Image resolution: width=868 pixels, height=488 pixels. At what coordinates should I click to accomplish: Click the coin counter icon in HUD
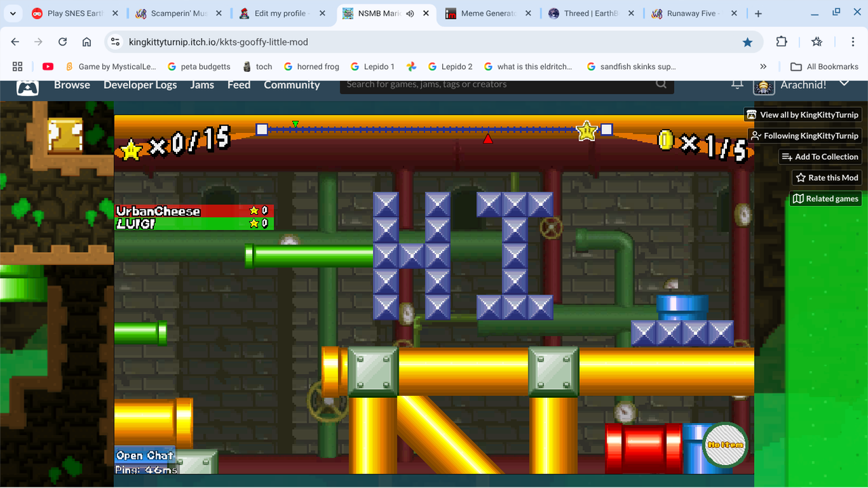pyautogui.click(x=666, y=140)
